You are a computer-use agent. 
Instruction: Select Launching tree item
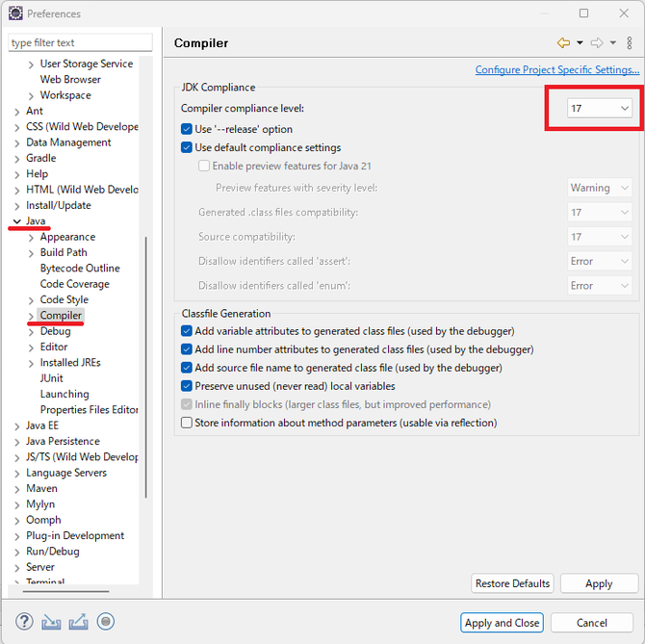coord(64,394)
